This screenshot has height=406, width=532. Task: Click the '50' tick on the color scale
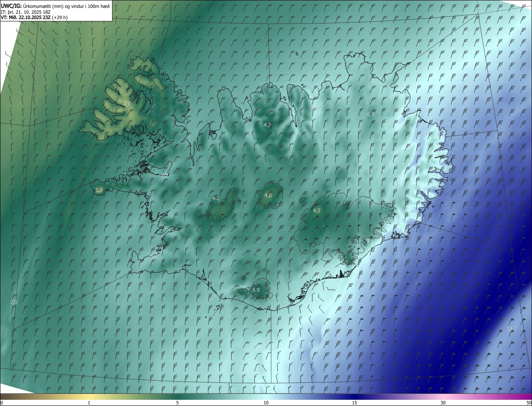(x=529, y=403)
